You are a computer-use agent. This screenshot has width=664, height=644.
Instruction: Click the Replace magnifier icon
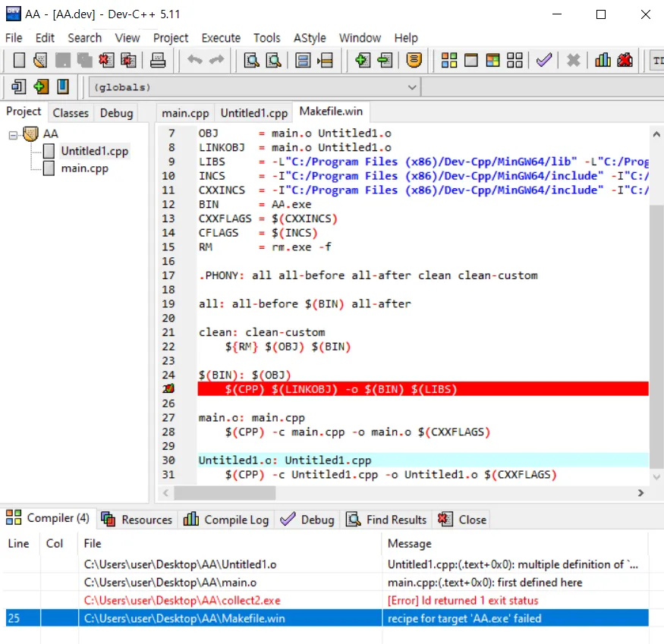(x=273, y=60)
